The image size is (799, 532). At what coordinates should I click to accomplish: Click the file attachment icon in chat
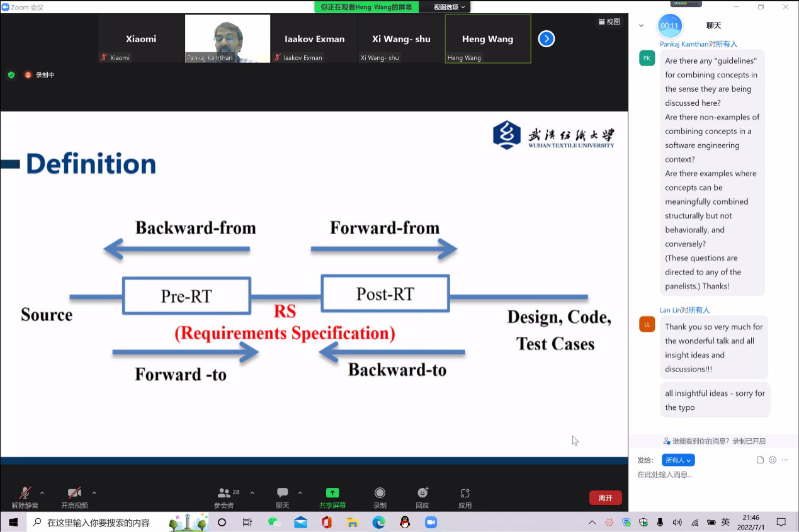click(x=761, y=460)
